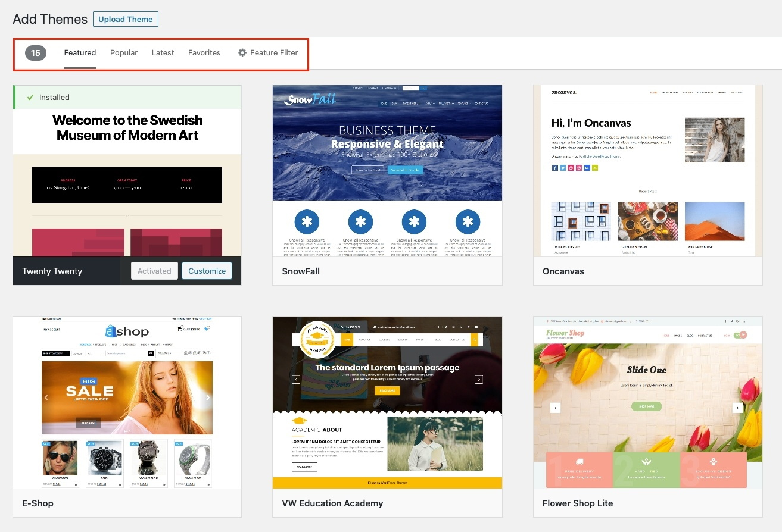Viewport: 782px width, 532px height.
Task: Customize the Twenty Twenty theme
Action: pos(207,271)
